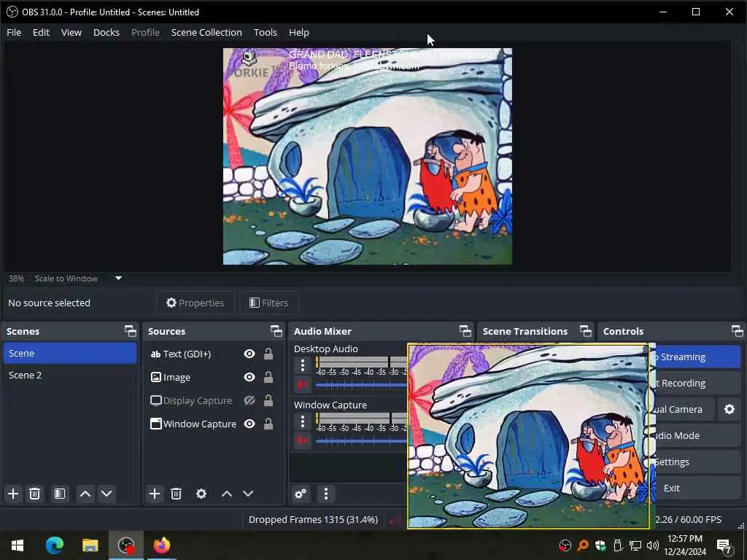747x560 pixels.
Task: Move source up arrow in Sources panel
Action: click(x=227, y=494)
